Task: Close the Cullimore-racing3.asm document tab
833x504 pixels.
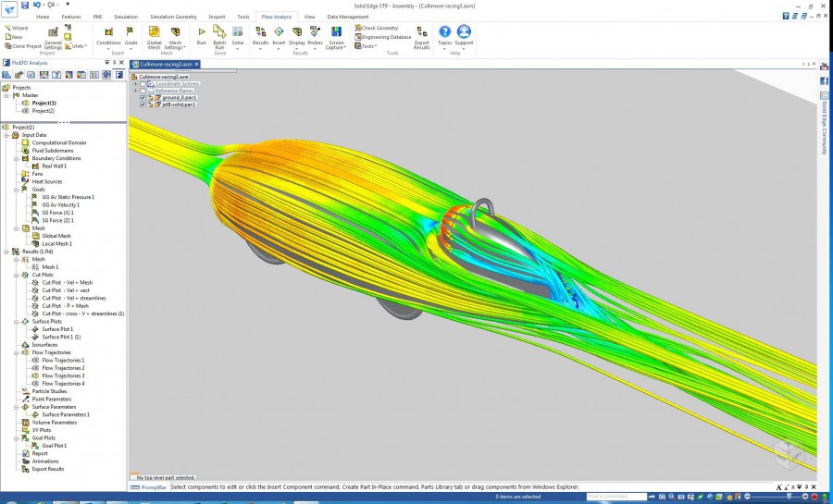Action: tap(196, 64)
